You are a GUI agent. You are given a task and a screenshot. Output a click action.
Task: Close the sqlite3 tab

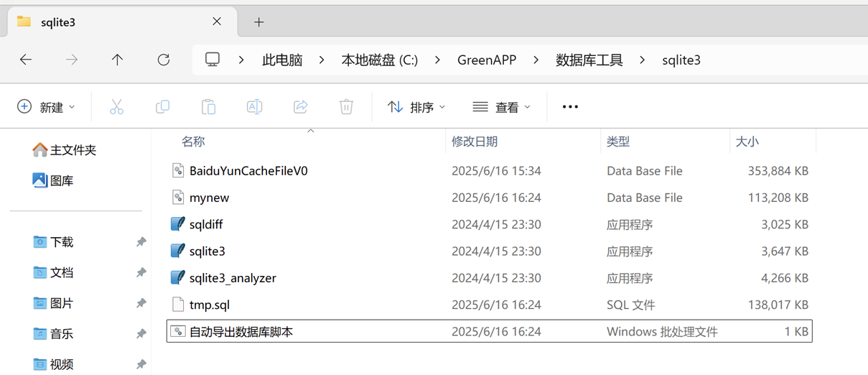point(217,22)
